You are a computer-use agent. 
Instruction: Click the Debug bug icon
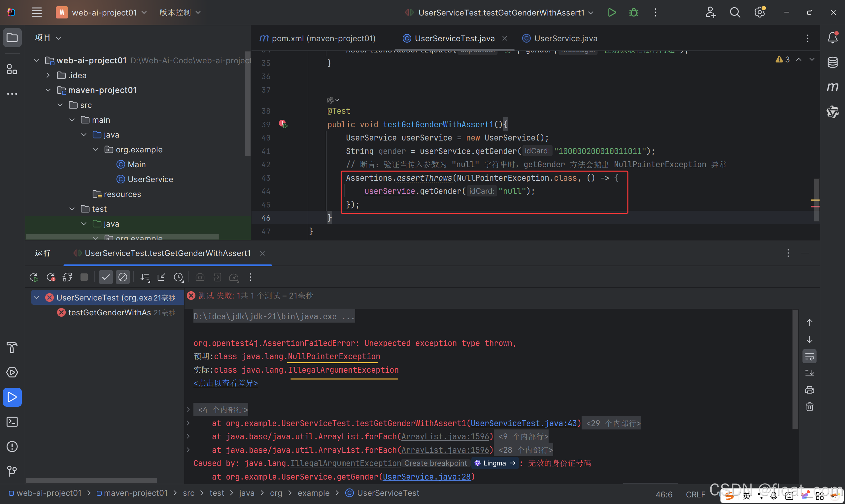click(633, 13)
